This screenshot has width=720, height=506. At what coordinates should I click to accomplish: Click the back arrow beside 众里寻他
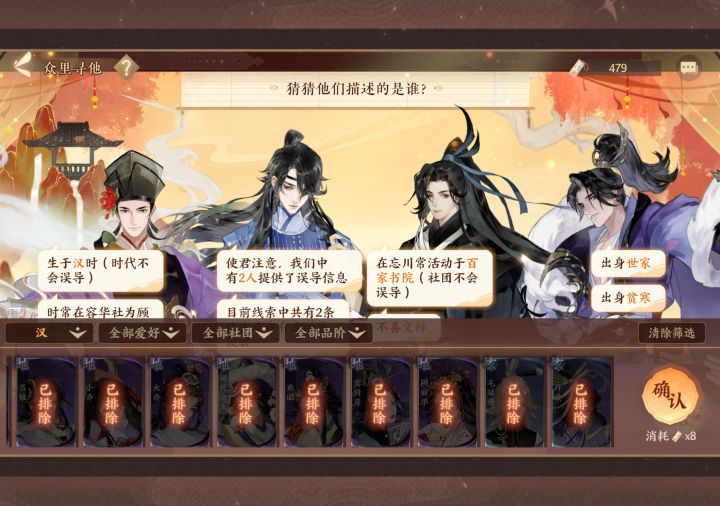22,65
